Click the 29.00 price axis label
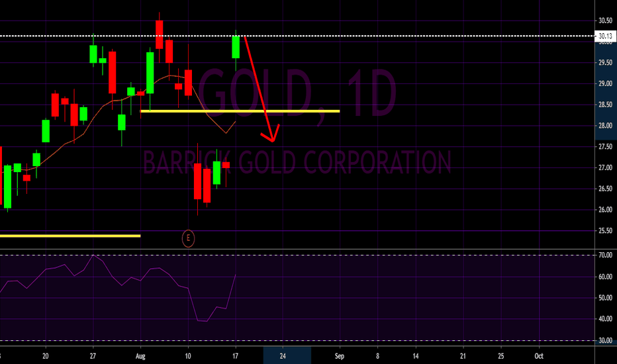Viewport: 617px width, 364px height. coord(605,83)
